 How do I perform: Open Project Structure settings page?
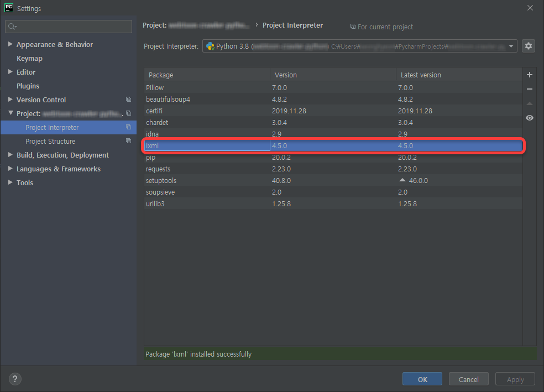[x=50, y=141]
